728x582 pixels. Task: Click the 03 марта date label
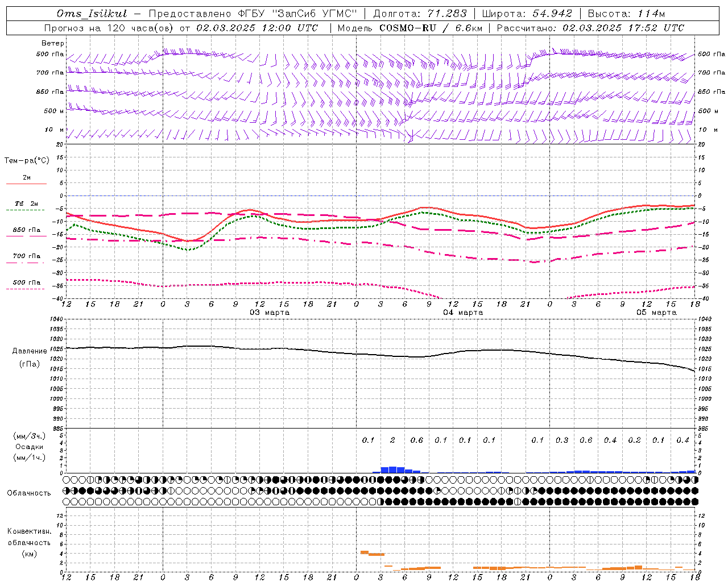click(x=270, y=313)
